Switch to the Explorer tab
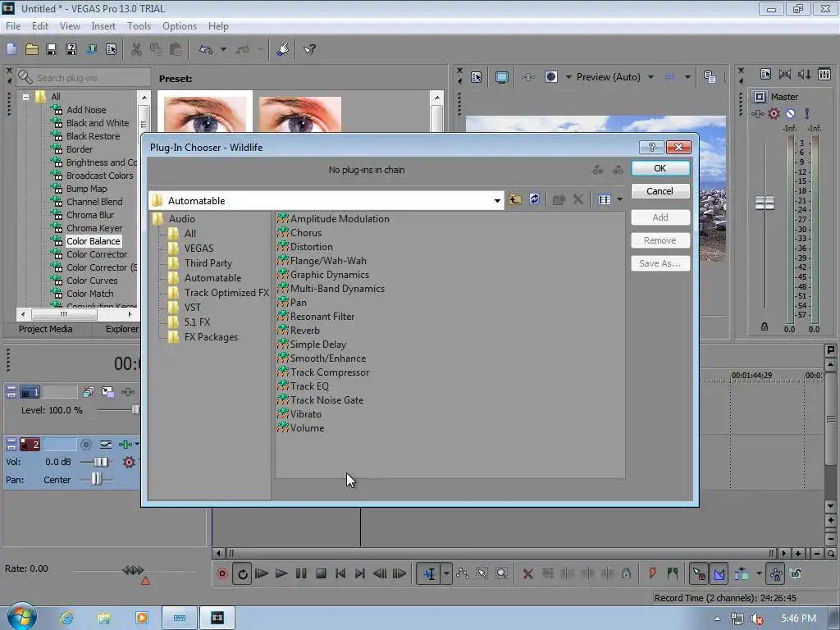Screen dimensions: 840x630 coord(121,329)
